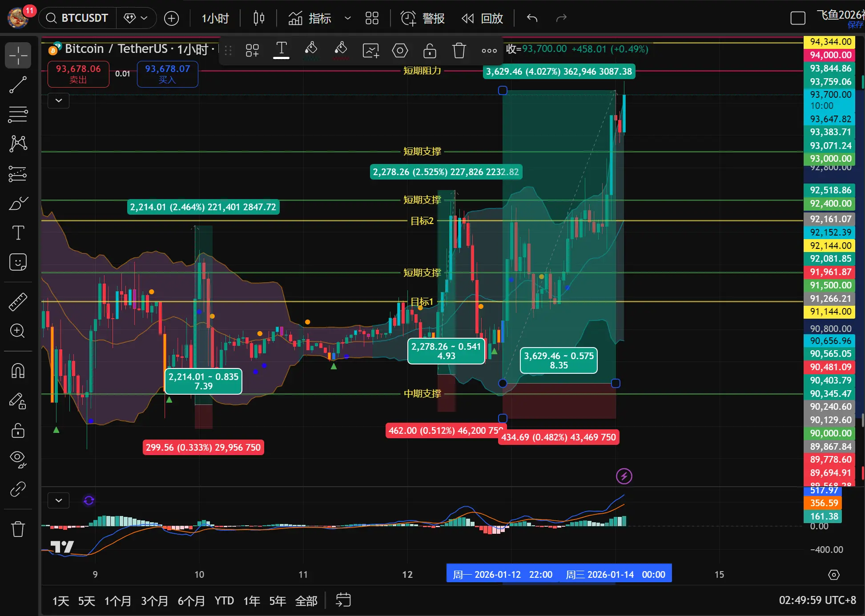Select the trend line drawing tool
The width and height of the screenshot is (865, 616).
point(18,84)
